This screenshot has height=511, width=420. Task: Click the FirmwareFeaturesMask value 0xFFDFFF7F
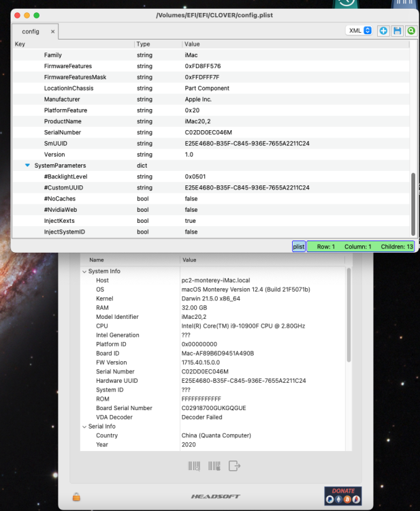coord(202,77)
